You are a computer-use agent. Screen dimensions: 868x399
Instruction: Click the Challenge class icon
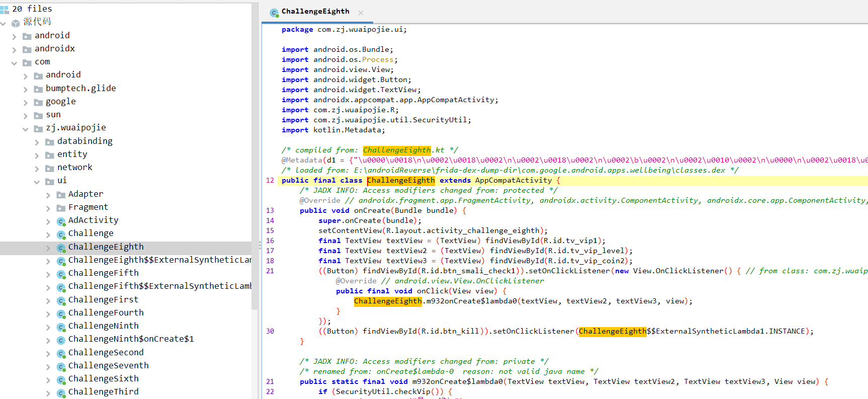[x=61, y=234]
